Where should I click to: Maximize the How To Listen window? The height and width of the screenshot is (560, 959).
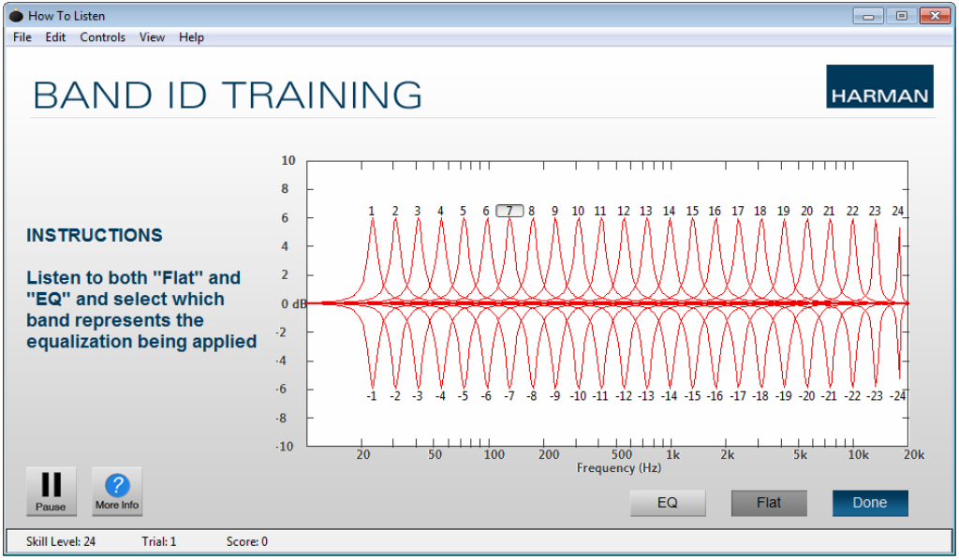tap(901, 16)
